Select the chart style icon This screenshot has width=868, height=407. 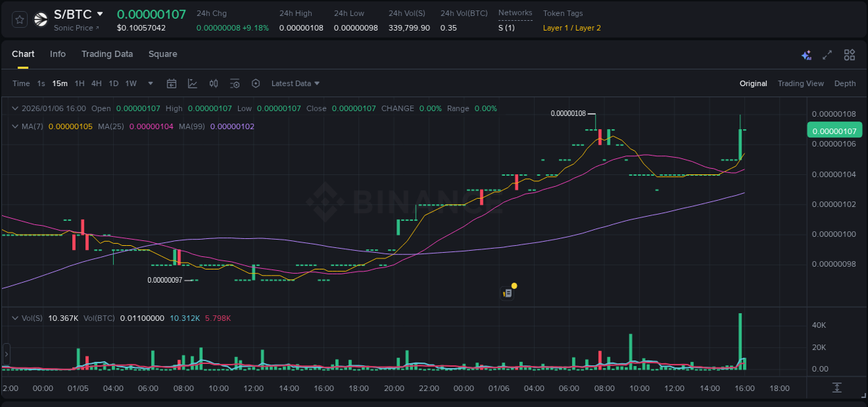pos(193,83)
